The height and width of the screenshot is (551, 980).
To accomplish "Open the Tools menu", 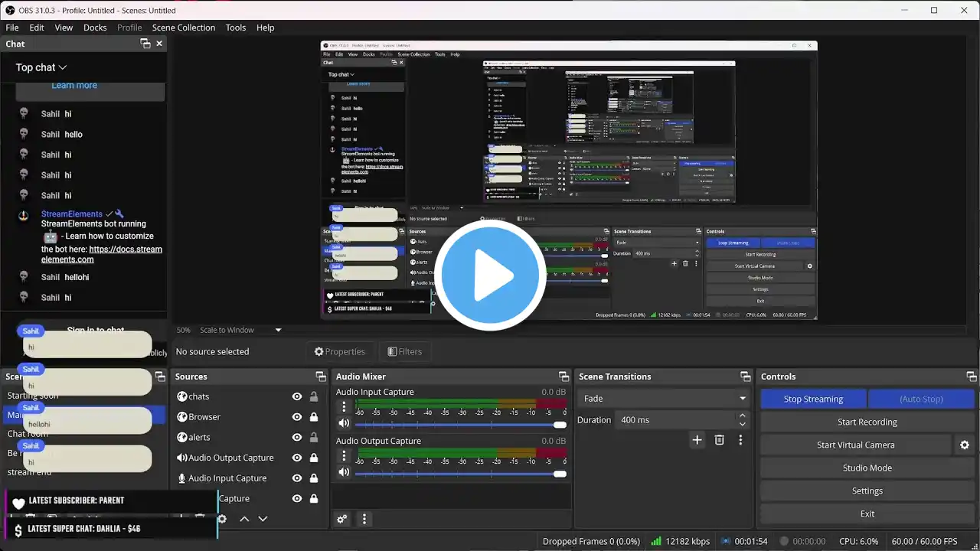I will pyautogui.click(x=236, y=28).
